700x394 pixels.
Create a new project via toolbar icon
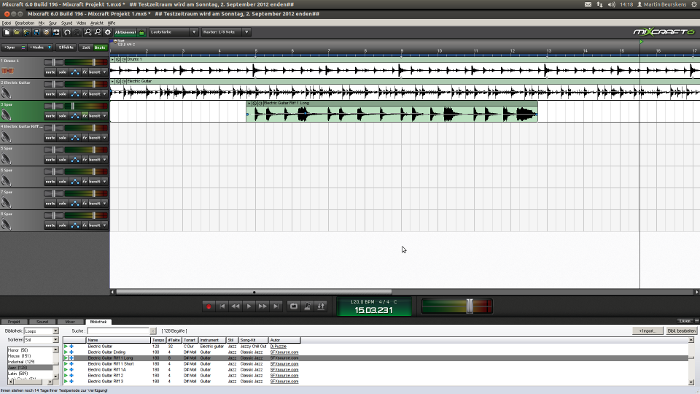(x=7, y=32)
